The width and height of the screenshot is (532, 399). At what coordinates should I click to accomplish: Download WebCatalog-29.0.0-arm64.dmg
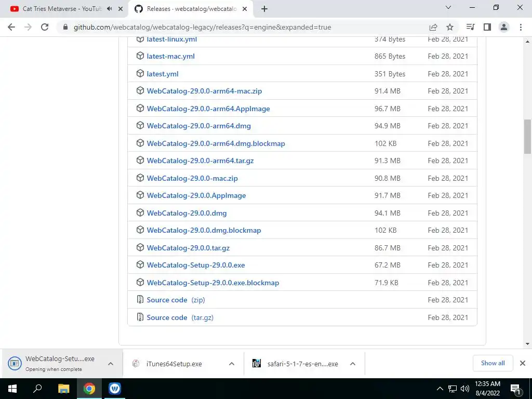point(199,126)
